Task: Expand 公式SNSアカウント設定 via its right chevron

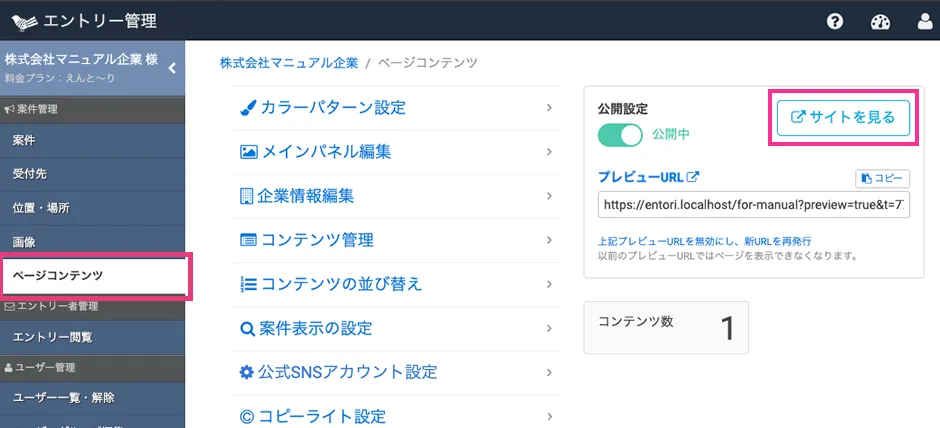Action: (x=549, y=372)
